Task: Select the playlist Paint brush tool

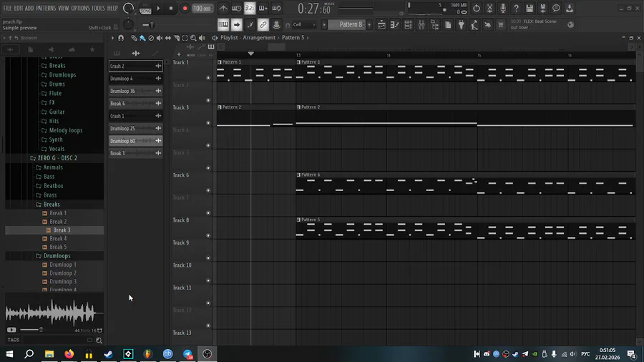Action: point(142,38)
